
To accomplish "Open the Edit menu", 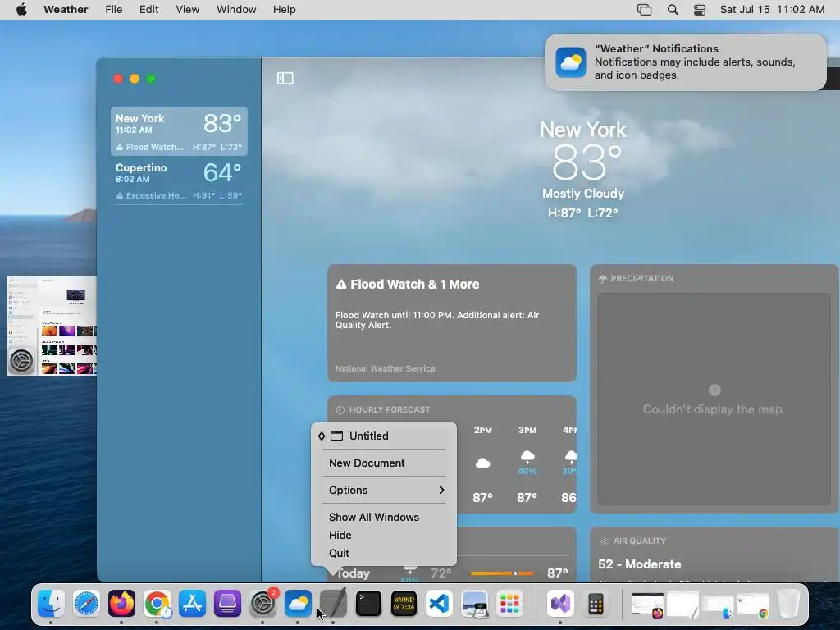I will [x=149, y=10].
